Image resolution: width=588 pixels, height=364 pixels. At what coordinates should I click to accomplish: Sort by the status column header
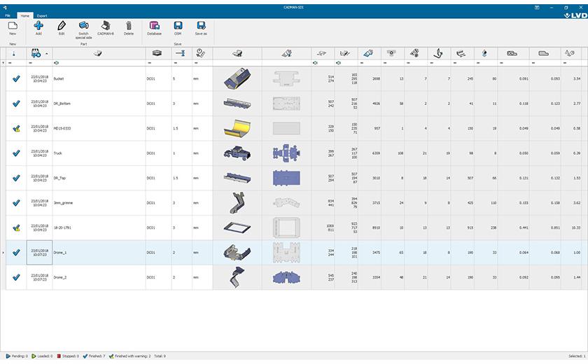pos(14,54)
